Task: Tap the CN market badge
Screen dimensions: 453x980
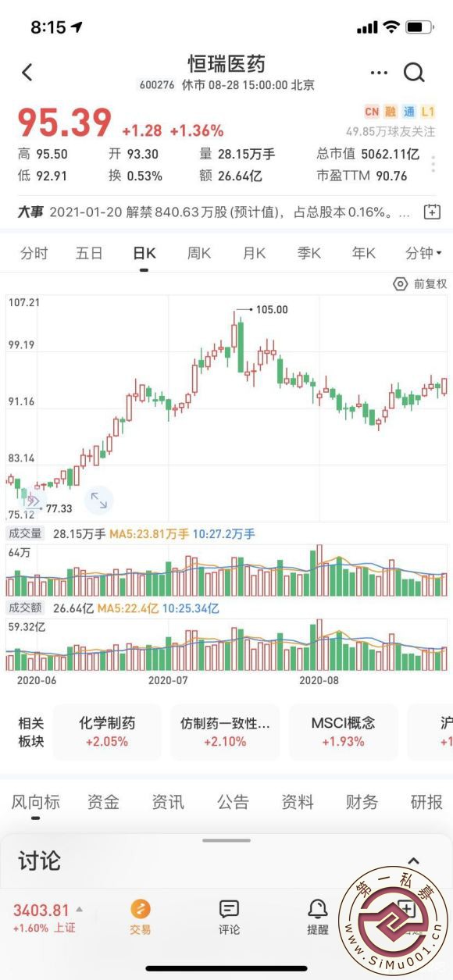Action: [x=371, y=112]
